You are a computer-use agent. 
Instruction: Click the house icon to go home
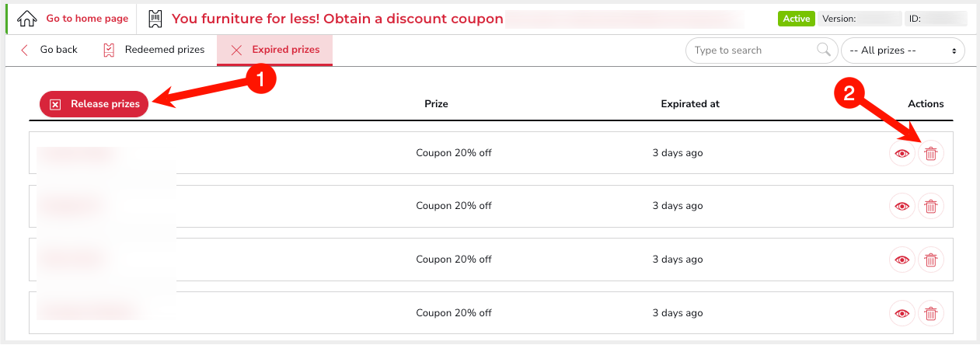(x=26, y=18)
